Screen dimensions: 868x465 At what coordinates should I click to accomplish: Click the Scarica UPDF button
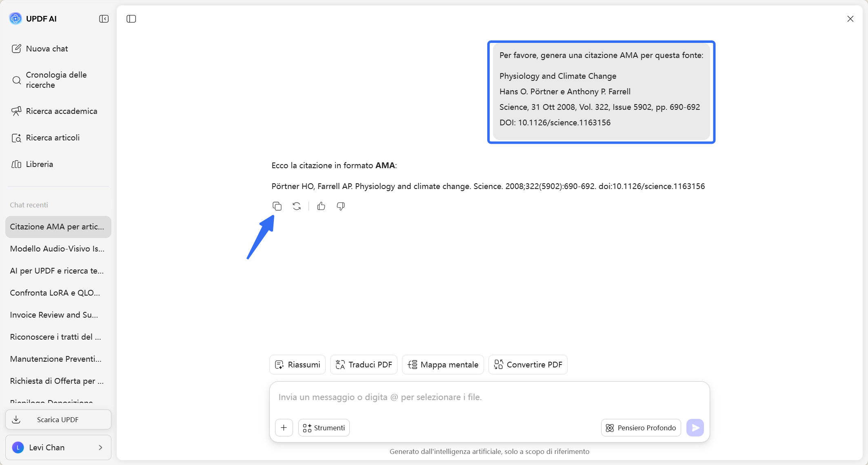pyautogui.click(x=58, y=419)
